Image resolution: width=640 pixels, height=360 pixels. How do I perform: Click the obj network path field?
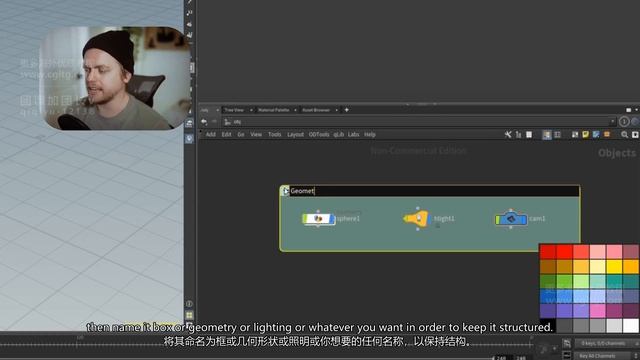coord(416,122)
